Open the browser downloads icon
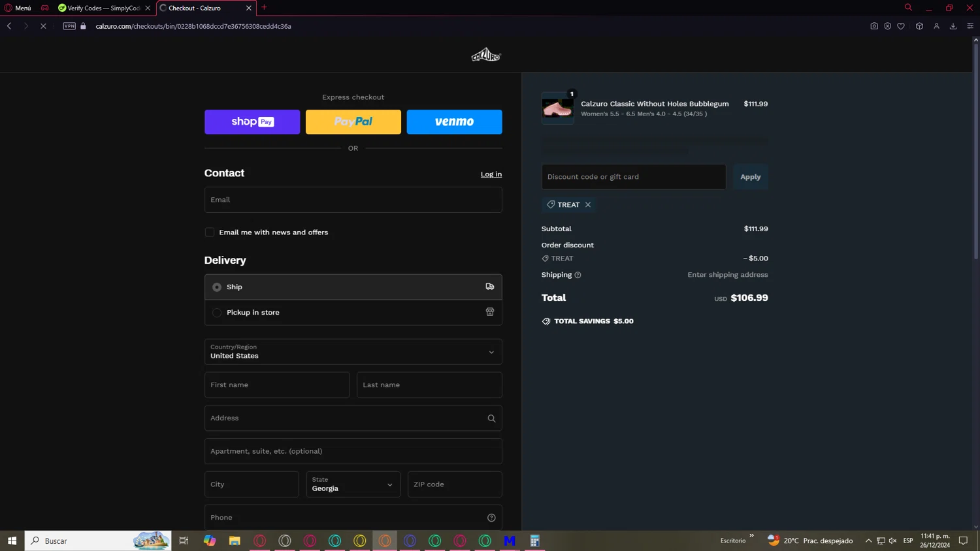980x551 pixels. pyautogui.click(x=953, y=26)
